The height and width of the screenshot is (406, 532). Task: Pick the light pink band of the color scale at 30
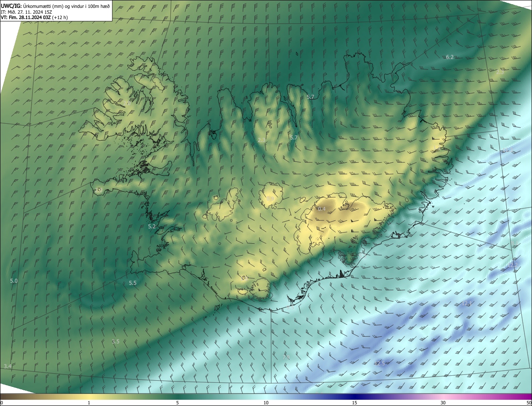point(443,396)
